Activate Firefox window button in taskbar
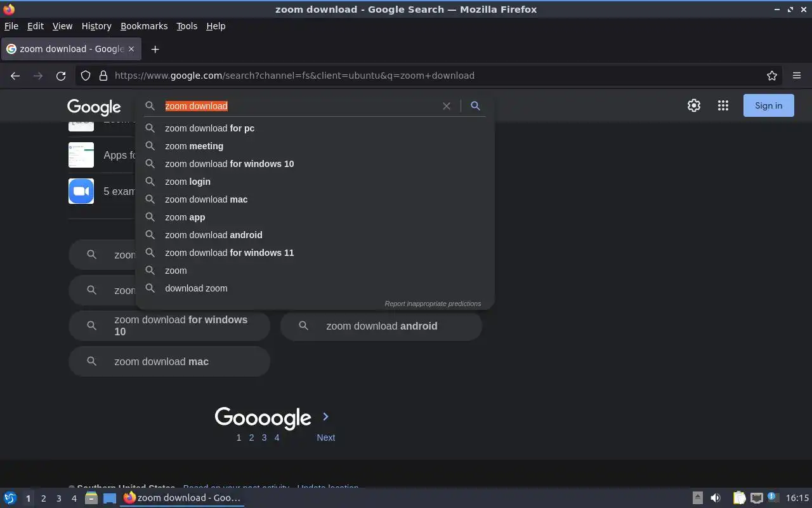Image resolution: width=812 pixels, height=508 pixels. [x=183, y=498]
